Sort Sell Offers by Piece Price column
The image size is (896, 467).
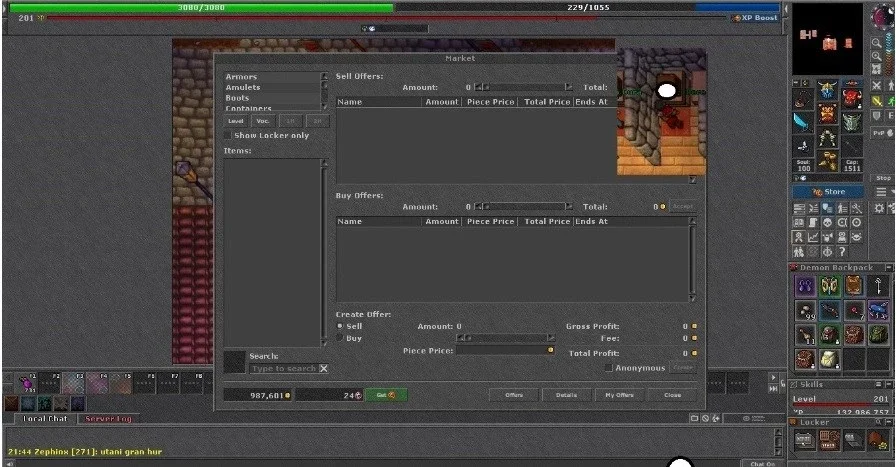(490, 102)
